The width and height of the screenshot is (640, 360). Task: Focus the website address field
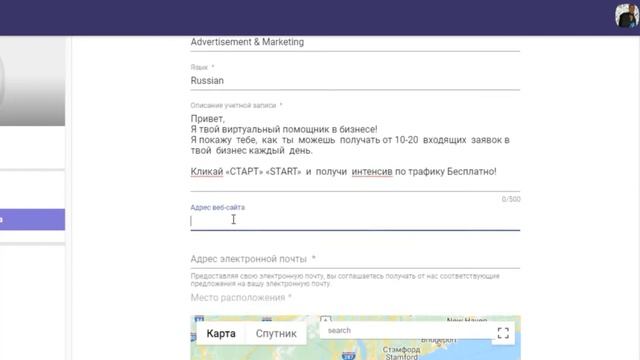(x=355, y=221)
